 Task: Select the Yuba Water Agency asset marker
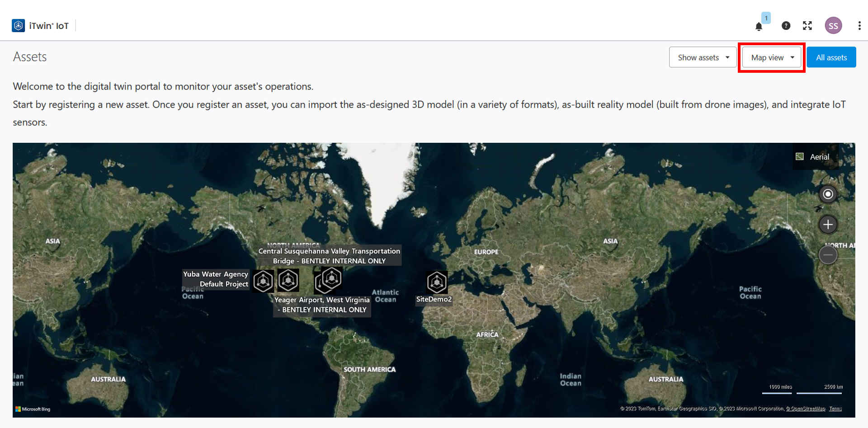pos(263,281)
